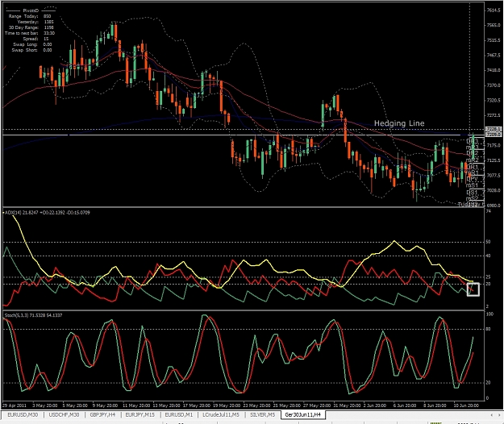The width and height of the screenshot is (504, 424).
Task: Select the active Ger30Jun11,H4 tab
Action: (x=302, y=414)
